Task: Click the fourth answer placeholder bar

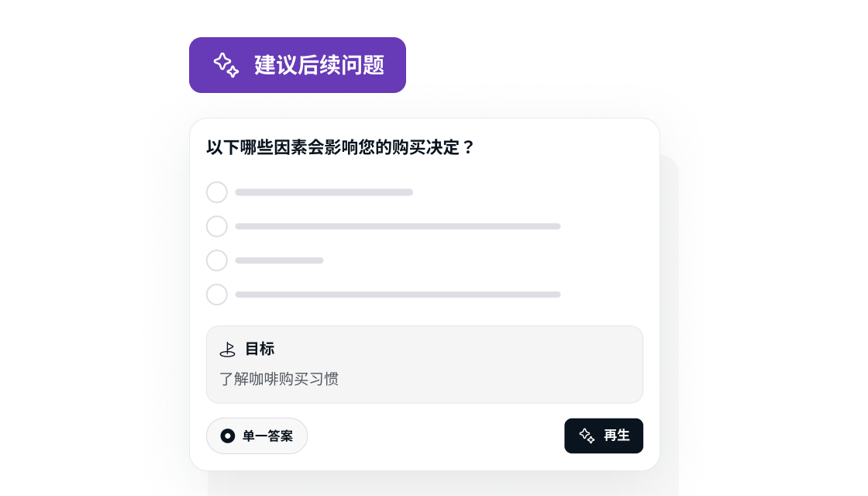Action: [398, 294]
